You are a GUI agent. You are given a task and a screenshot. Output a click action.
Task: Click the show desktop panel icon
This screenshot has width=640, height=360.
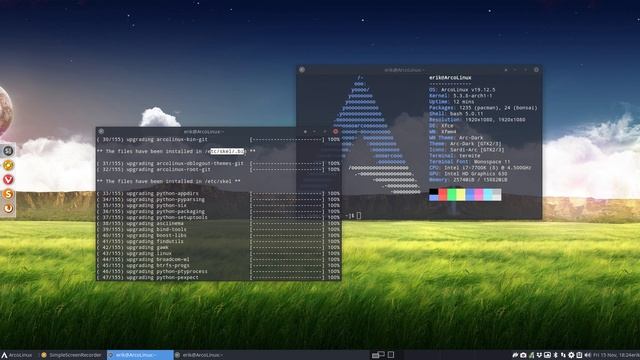(391, 355)
